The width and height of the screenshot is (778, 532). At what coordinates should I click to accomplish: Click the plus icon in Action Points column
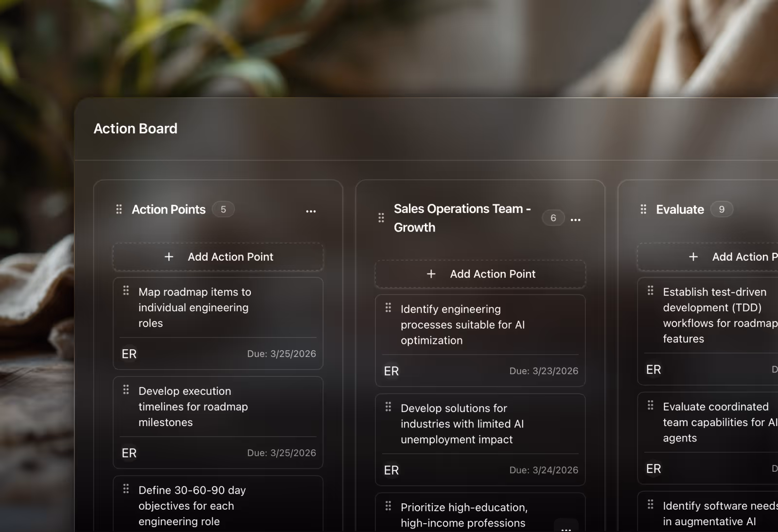coord(169,257)
